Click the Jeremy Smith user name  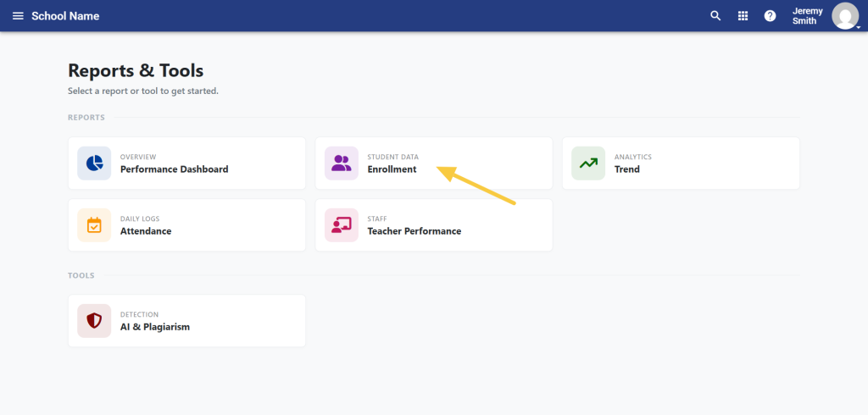(x=807, y=16)
